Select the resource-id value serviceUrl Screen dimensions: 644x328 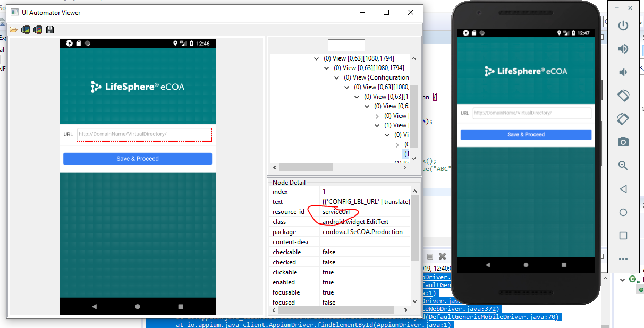click(x=336, y=212)
